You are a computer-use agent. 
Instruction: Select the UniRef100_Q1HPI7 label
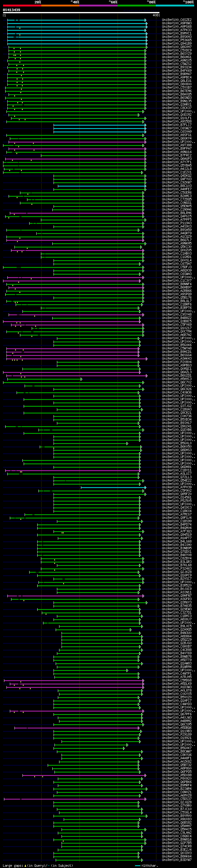[177, 701]
